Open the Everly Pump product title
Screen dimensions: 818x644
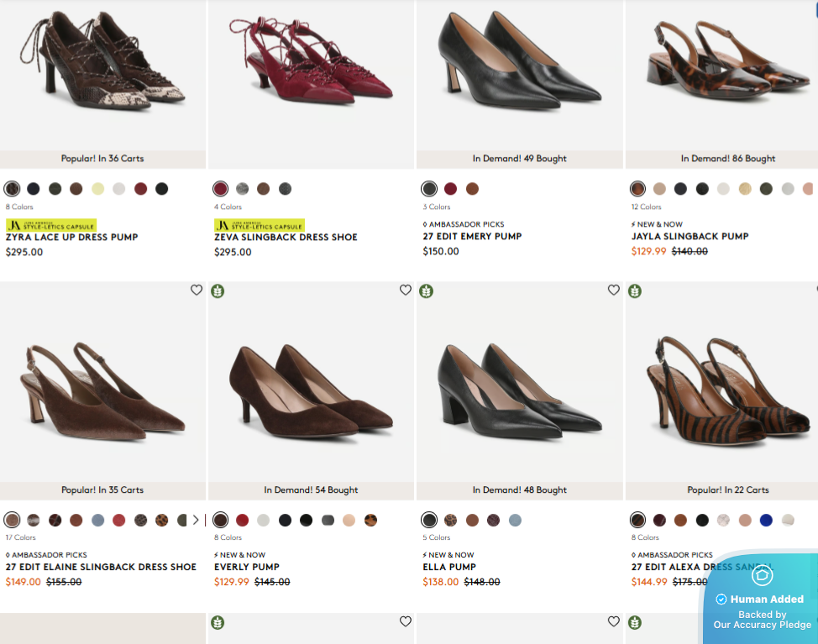247,567
